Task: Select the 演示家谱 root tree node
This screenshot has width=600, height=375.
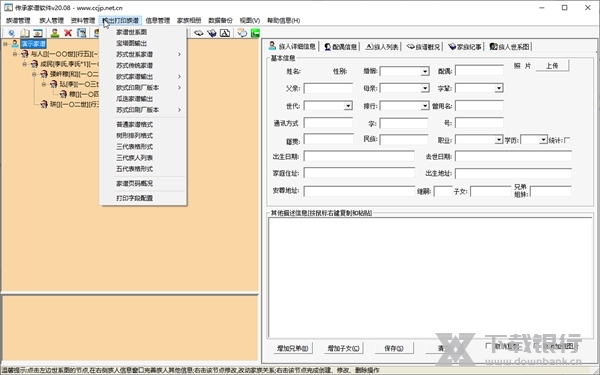Action: coord(33,44)
